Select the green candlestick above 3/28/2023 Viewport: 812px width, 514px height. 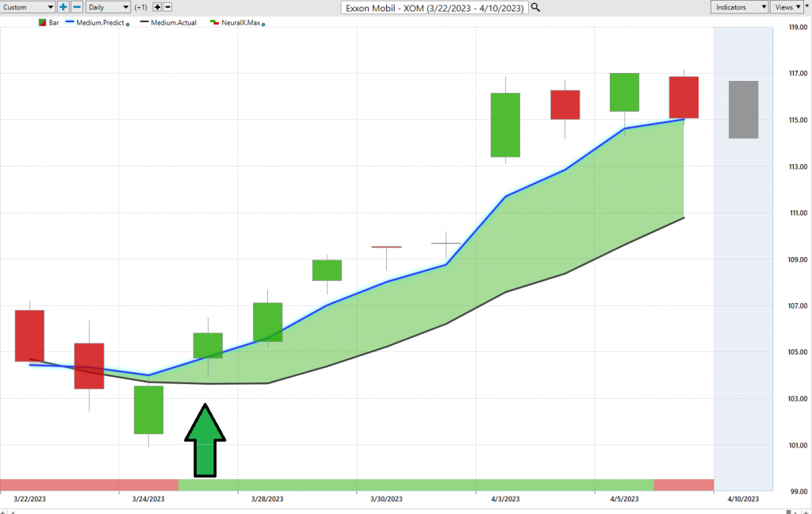pyautogui.click(x=268, y=322)
